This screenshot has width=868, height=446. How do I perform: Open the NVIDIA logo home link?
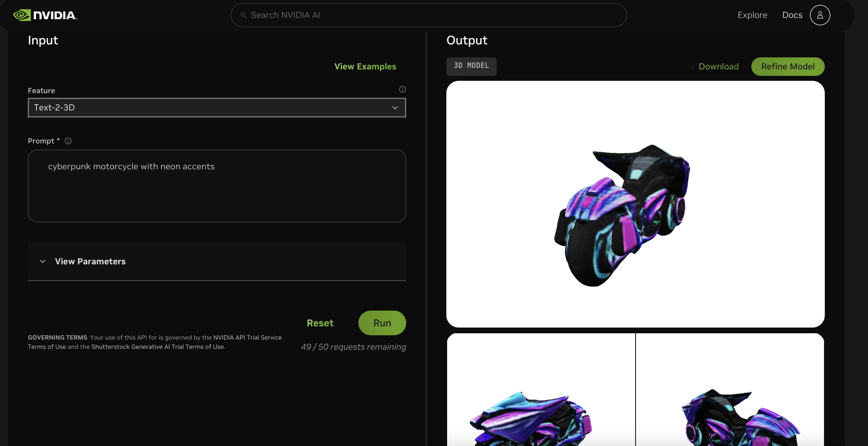[45, 15]
